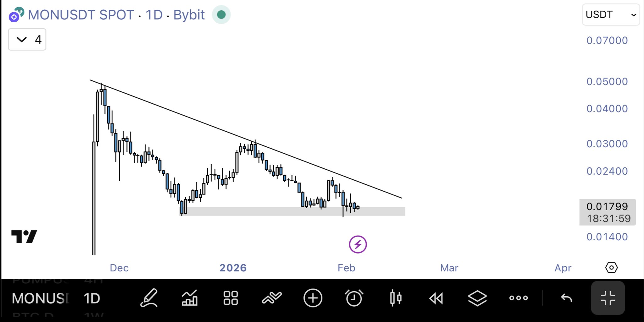Click the purple lightning event marker

tap(358, 244)
